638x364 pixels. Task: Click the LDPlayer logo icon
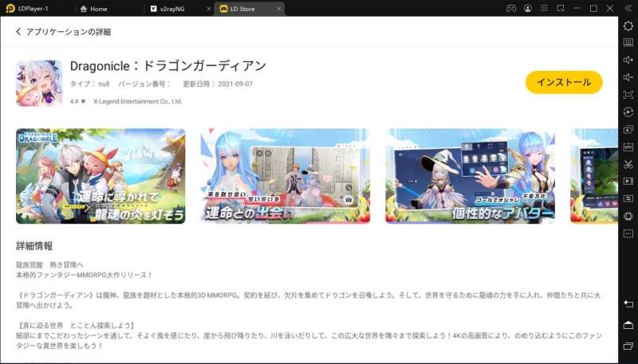point(10,9)
